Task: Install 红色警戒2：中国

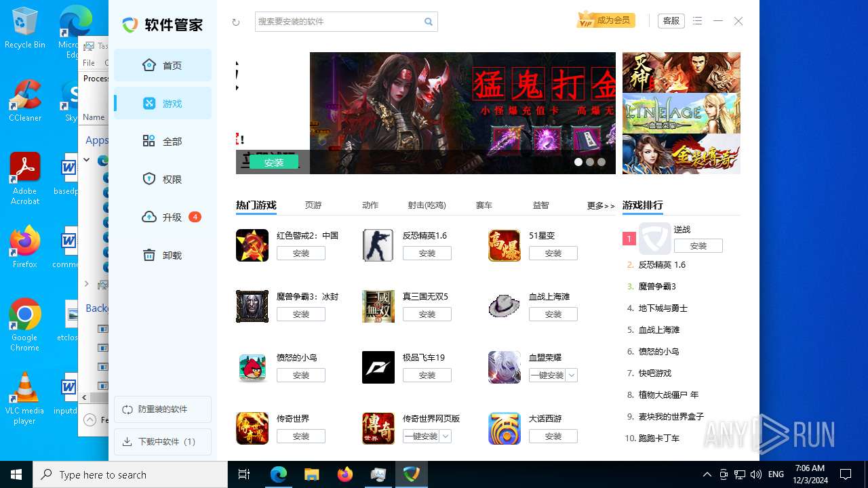Action: coord(301,253)
